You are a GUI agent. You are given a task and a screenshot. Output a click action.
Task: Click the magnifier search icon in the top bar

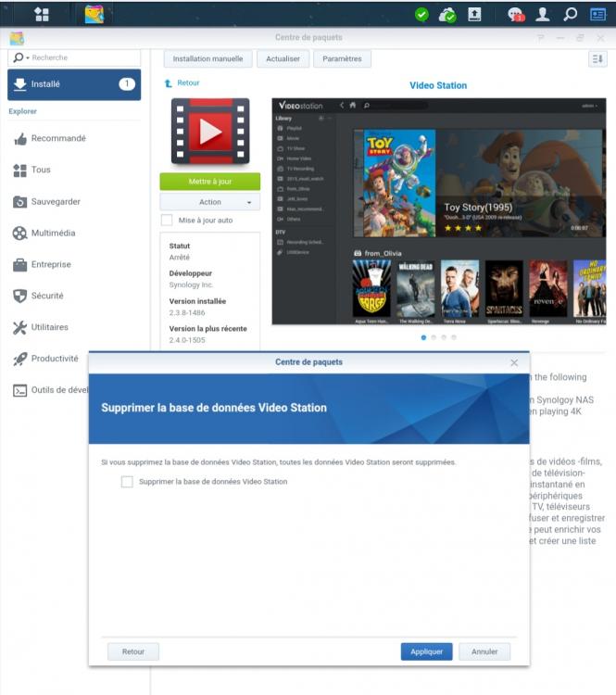(571, 15)
